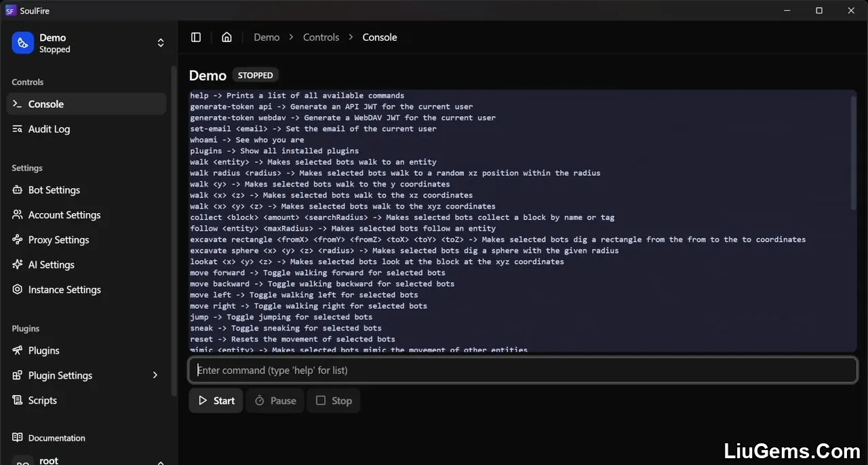Open AI Settings
The height and width of the screenshot is (465, 868).
point(86,265)
